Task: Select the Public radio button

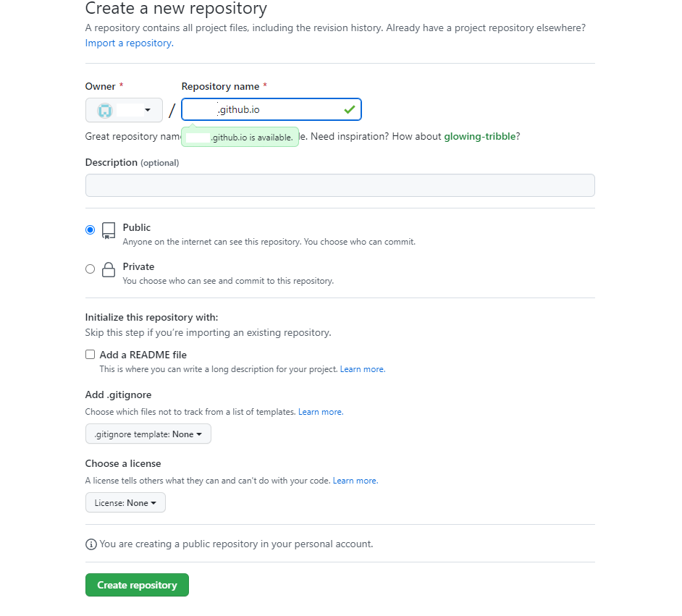Action: pos(90,229)
